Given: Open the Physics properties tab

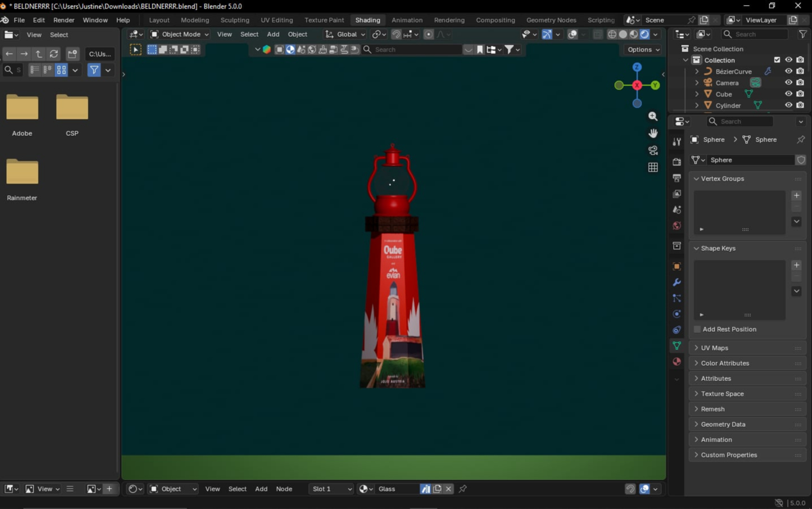Looking at the screenshot, I should click(677, 314).
